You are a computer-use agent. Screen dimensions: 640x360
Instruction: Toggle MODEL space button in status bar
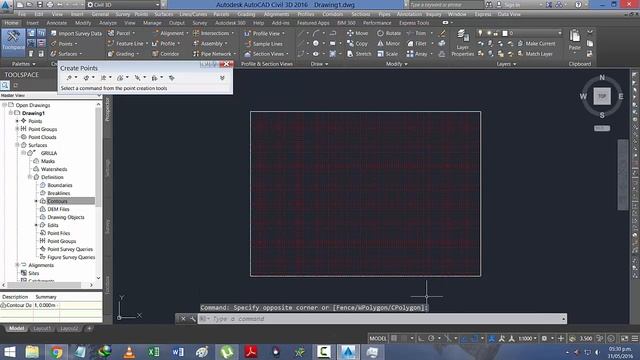tap(378, 338)
